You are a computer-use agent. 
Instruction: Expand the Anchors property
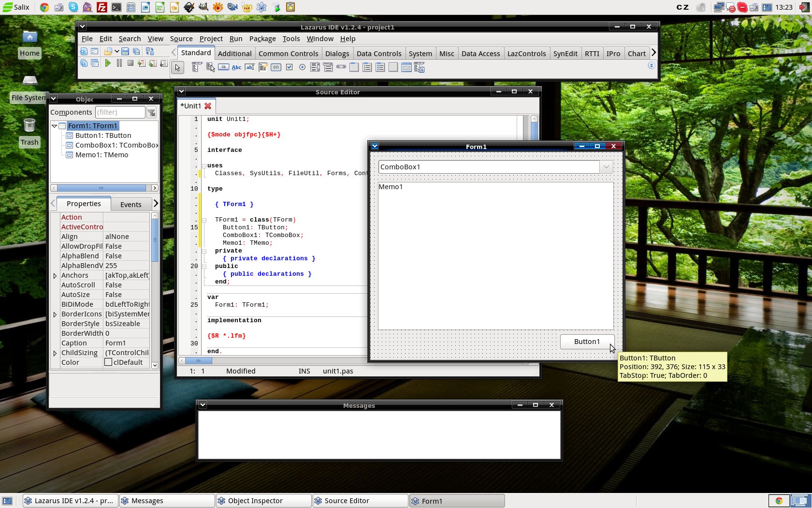click(55, 276)
